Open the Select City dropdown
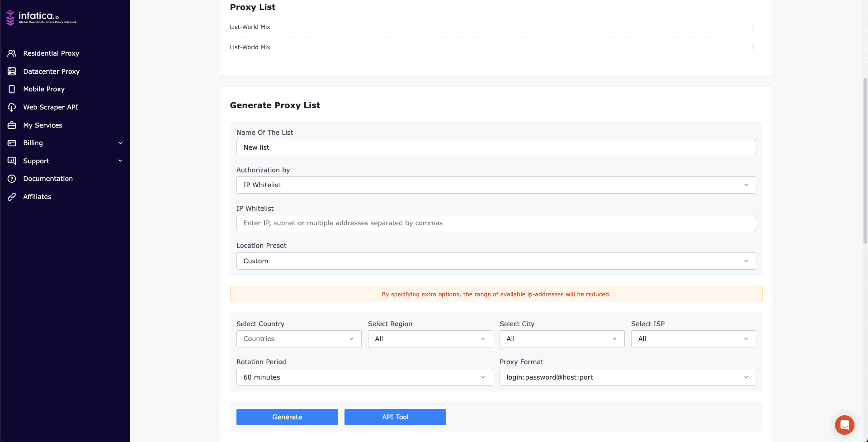Image resolution: width=868 pixels, height=442 pixels. click(x=562, y=339)
